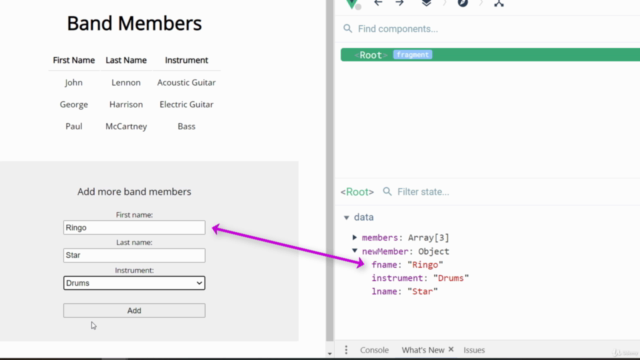Open the three-dot devtools drawer menu

[346, 350]
